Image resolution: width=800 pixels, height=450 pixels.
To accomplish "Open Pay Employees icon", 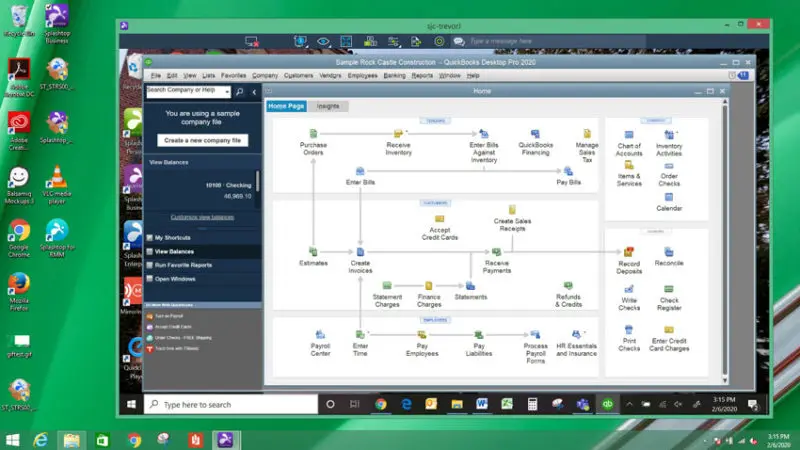I will (422, 335).
